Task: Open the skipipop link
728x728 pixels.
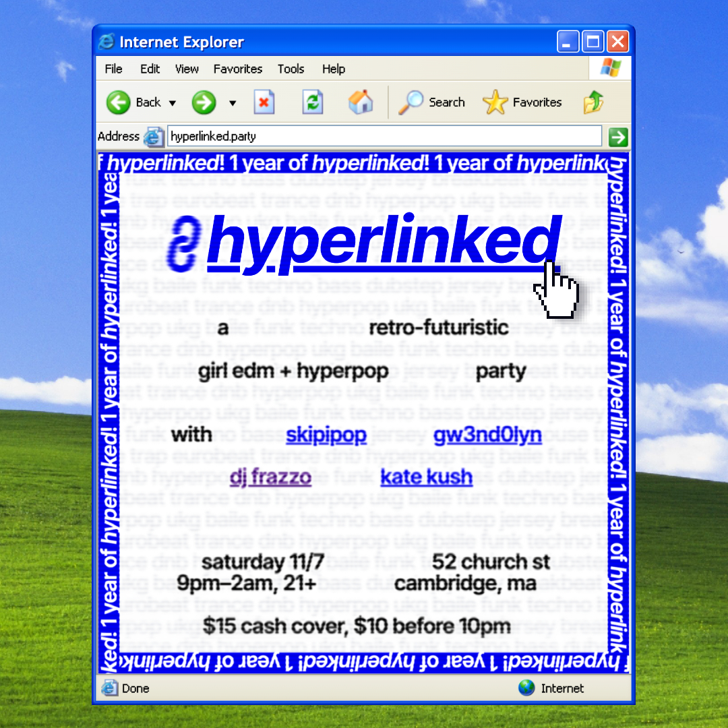Action: 326,435
